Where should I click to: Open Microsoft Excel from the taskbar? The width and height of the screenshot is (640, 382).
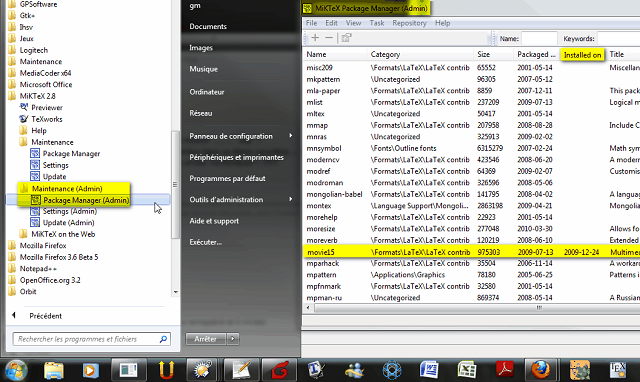[467, 371]
